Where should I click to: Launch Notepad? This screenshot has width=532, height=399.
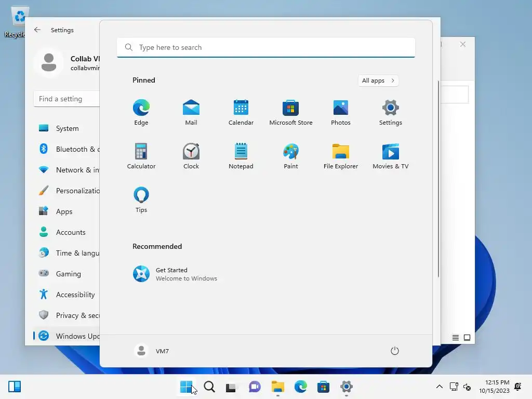[241, 156]
